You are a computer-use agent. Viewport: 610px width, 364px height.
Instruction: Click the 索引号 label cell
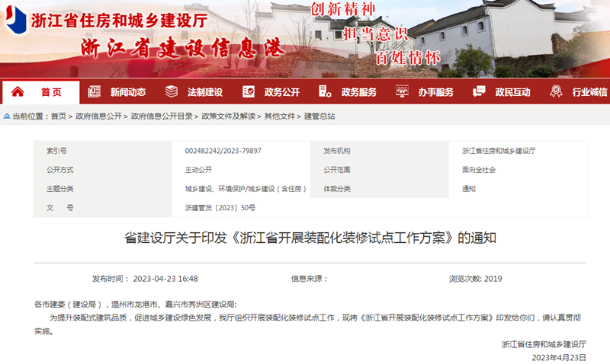coord(102,151)
